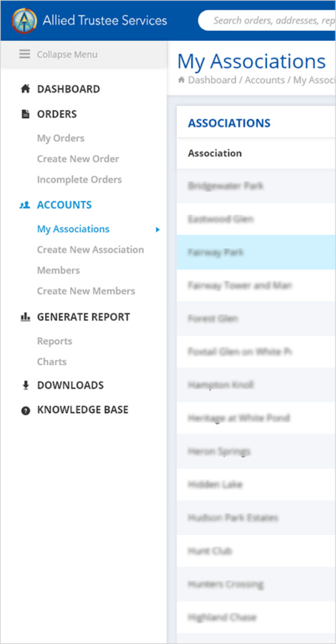The height and width of the screenshot is (644, 336).
Task: Open the Members page
Action: coord(58,270)
